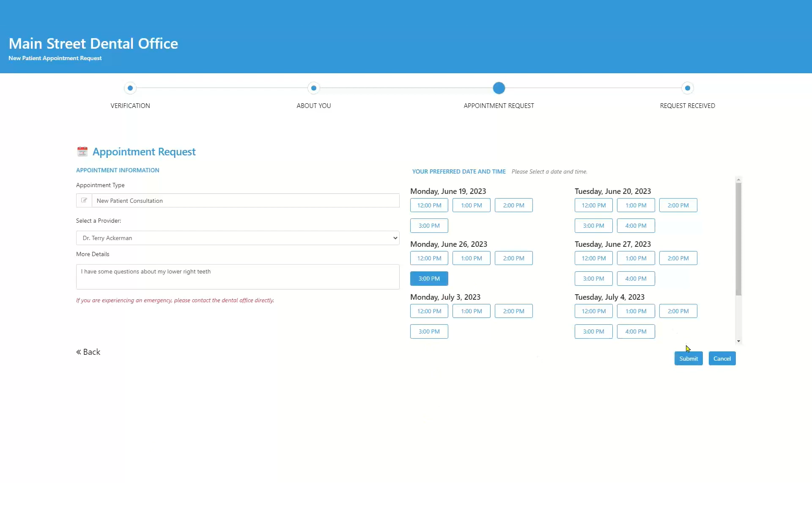Click the time slots vertical scrollbar thumb
The height and width of the screenshot is (508, 812).
[738, 239]
